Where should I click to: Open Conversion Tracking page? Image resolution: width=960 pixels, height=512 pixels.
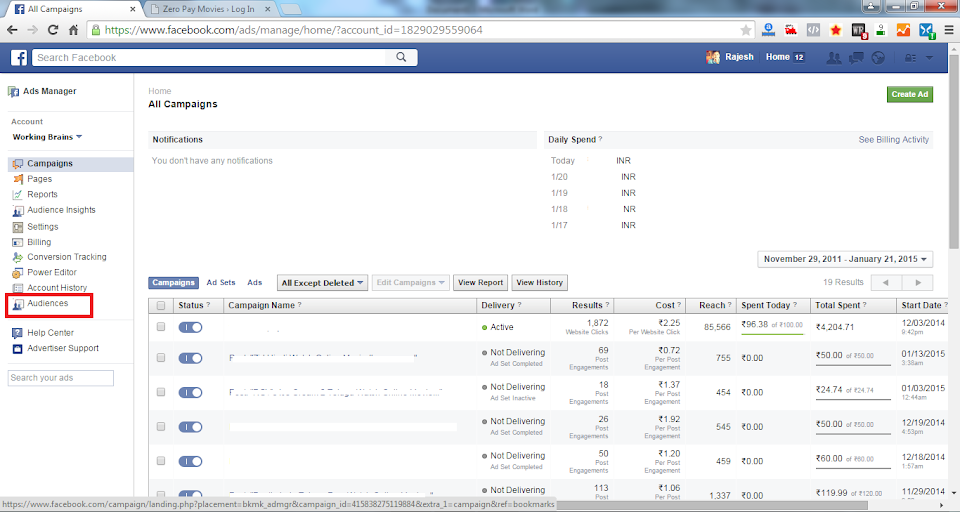click(x=67, y=257)
